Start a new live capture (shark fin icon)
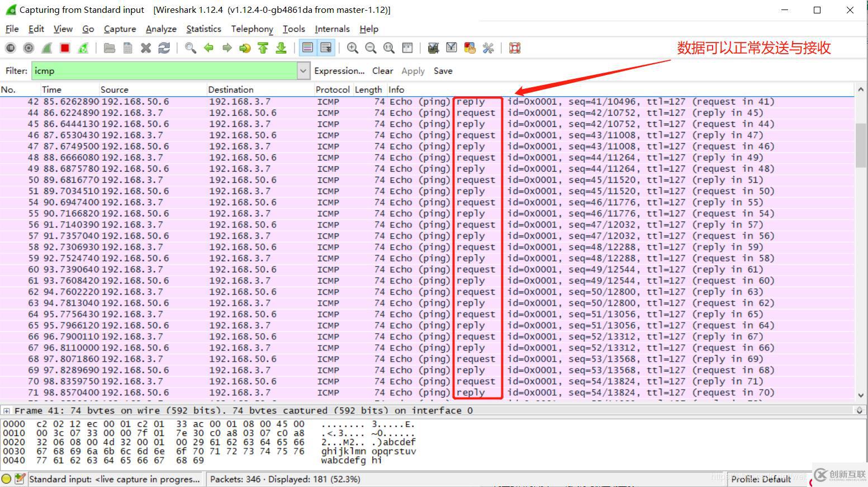 point(47,48)
